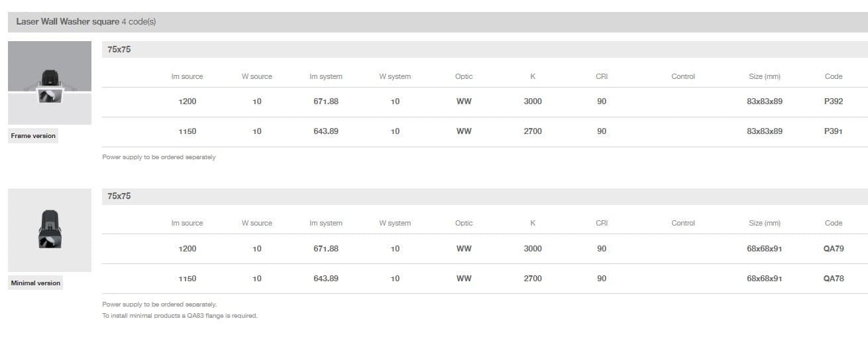This screenshot has width=868, height=341.
Task: Select the Frame version label
Action: tap(33, 136)
